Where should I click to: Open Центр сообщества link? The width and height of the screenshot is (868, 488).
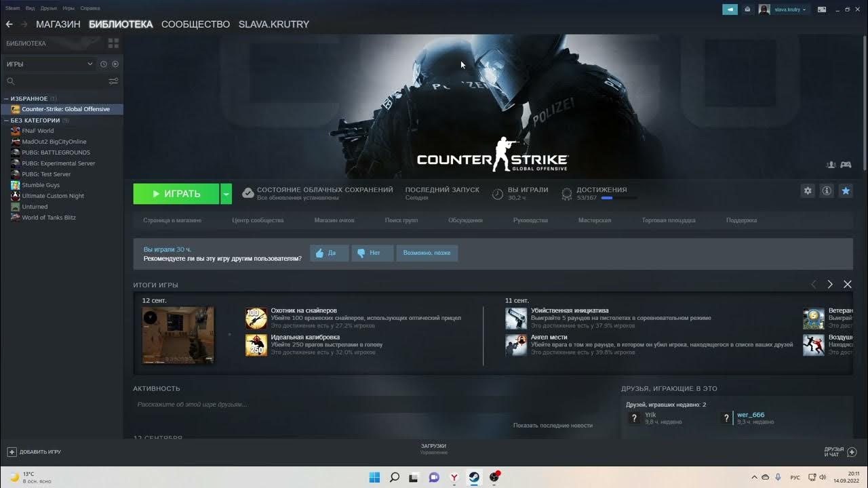coord(258,220)
